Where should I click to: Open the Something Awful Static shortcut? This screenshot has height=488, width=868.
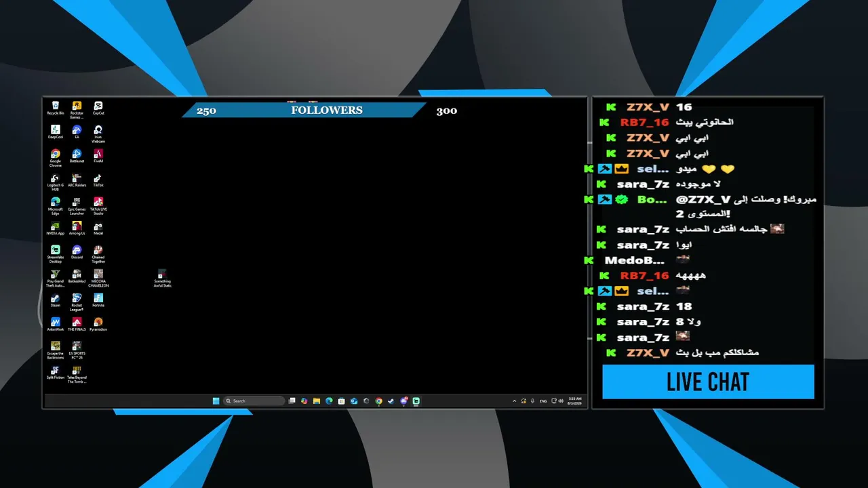[x=162, y=279]
